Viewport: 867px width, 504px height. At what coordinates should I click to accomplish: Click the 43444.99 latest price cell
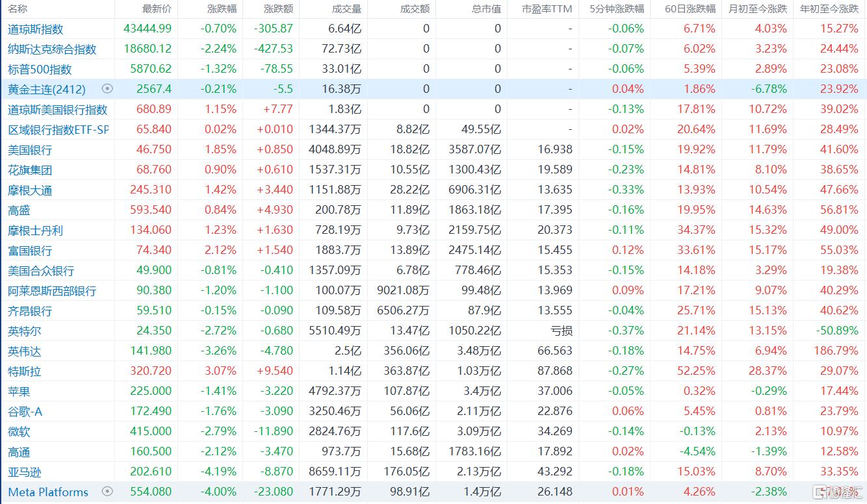(148, 29)
